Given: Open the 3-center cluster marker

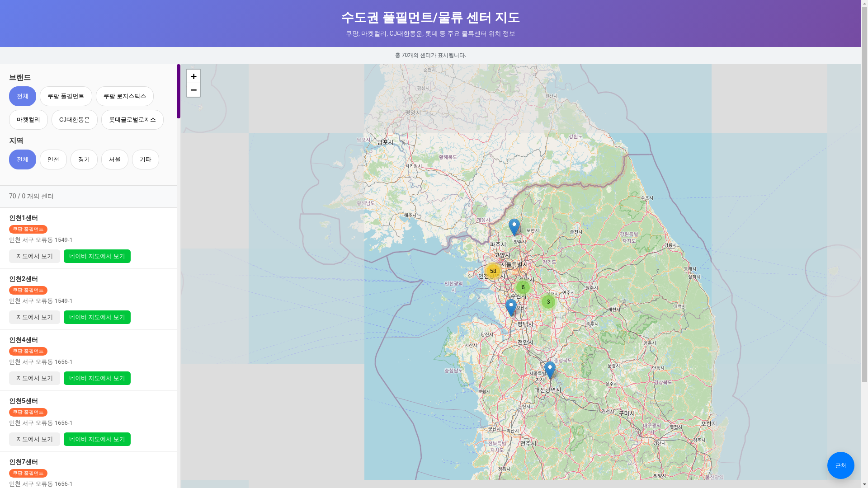Looking at the screenshot, I should click(x=548, y=302).
